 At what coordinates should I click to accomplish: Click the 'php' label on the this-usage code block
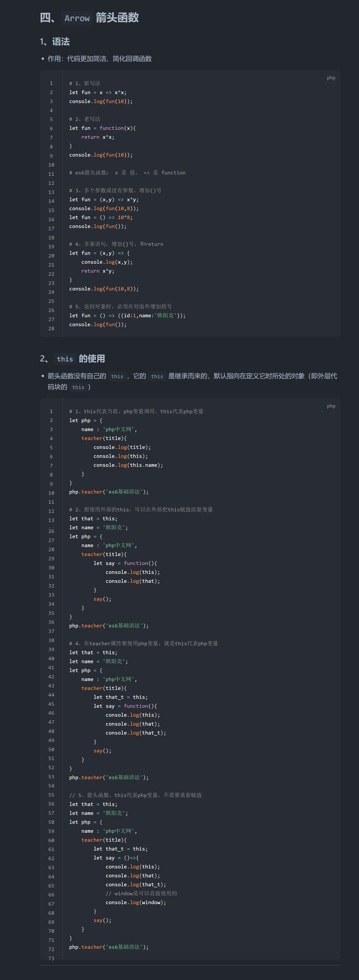(x=331, y=406)
